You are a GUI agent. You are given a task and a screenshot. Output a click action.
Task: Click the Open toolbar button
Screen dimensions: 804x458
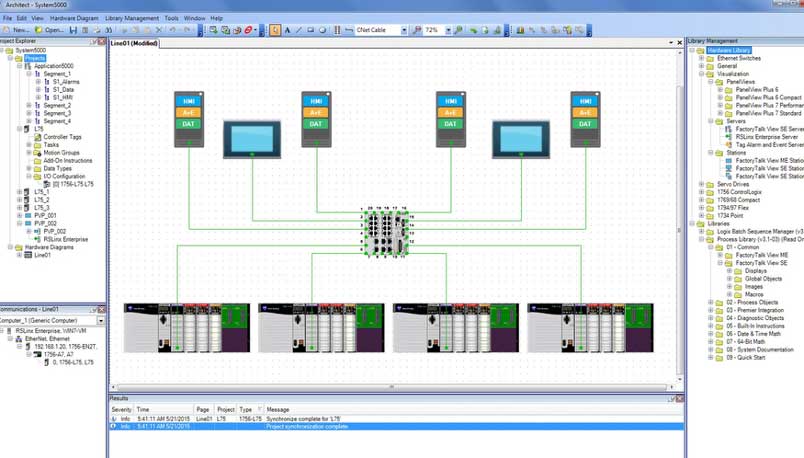pos(49,30)
